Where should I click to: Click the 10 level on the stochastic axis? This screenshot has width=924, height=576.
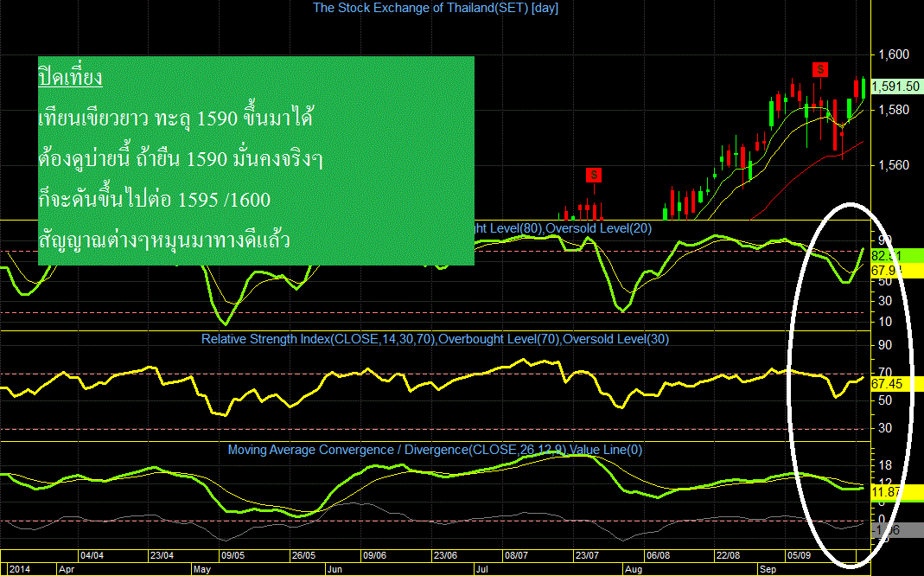[885, 322]
